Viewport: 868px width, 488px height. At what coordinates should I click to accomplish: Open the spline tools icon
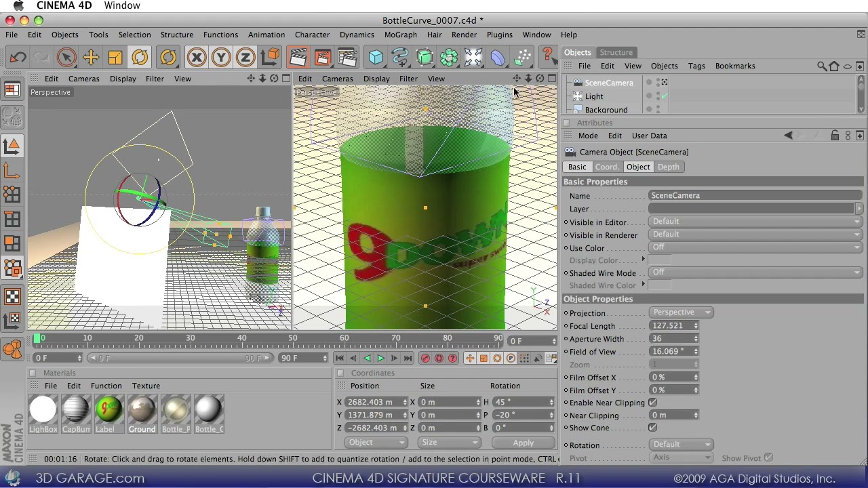400,58
